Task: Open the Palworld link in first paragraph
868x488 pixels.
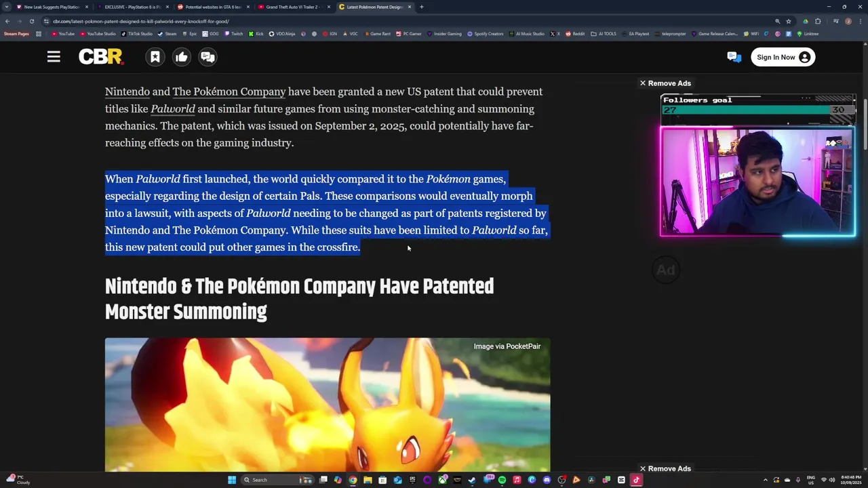Action: tap(173, 108)
